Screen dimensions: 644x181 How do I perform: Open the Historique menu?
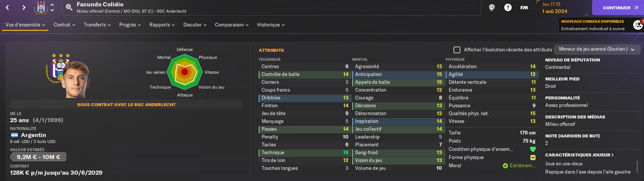click(271, 25)
